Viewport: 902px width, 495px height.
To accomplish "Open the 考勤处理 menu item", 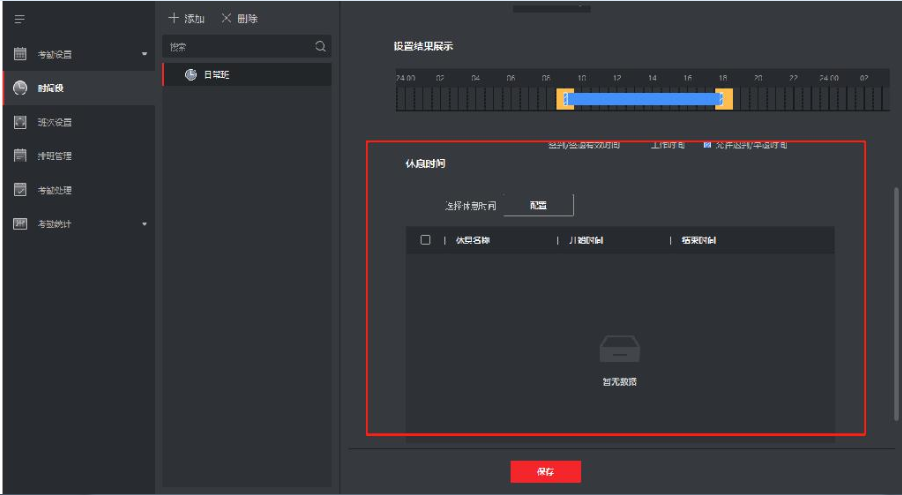I will pos(79,189).
